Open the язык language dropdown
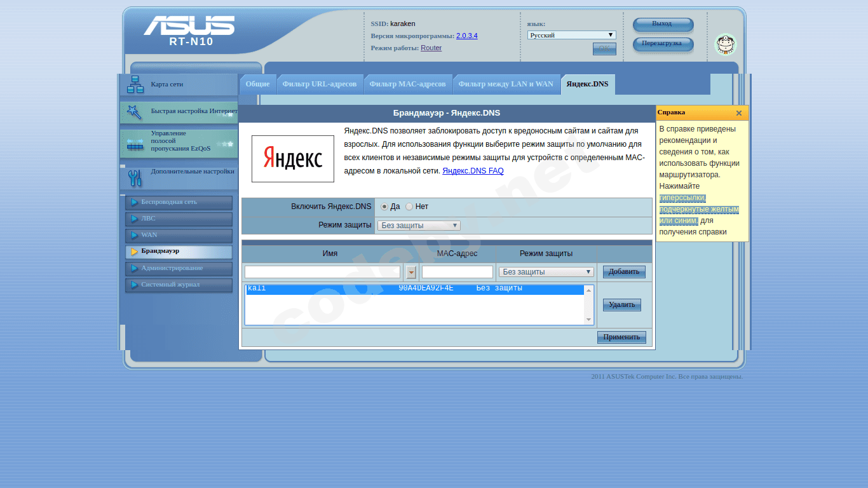Image resolution: width=868 pixels, height=488 pixels. click(572, 35)
